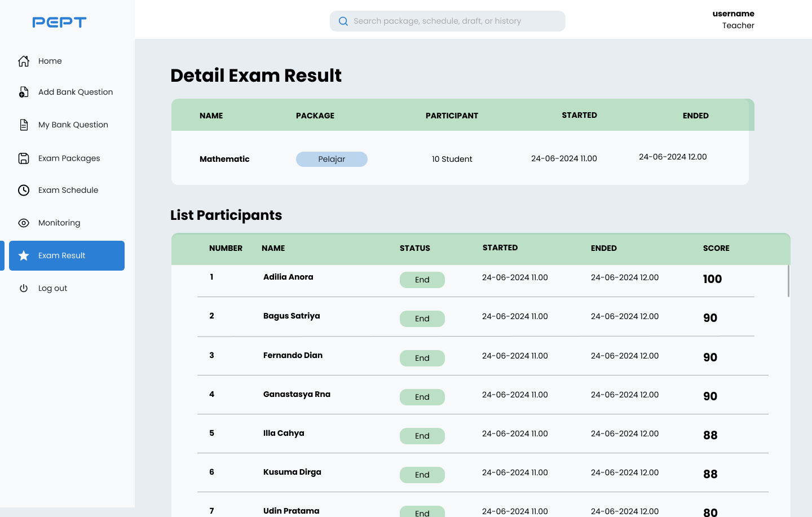The image size is (812, 517).
Task: Click the End status of Kusuma Dirga
Action: [x=422, y=475]
